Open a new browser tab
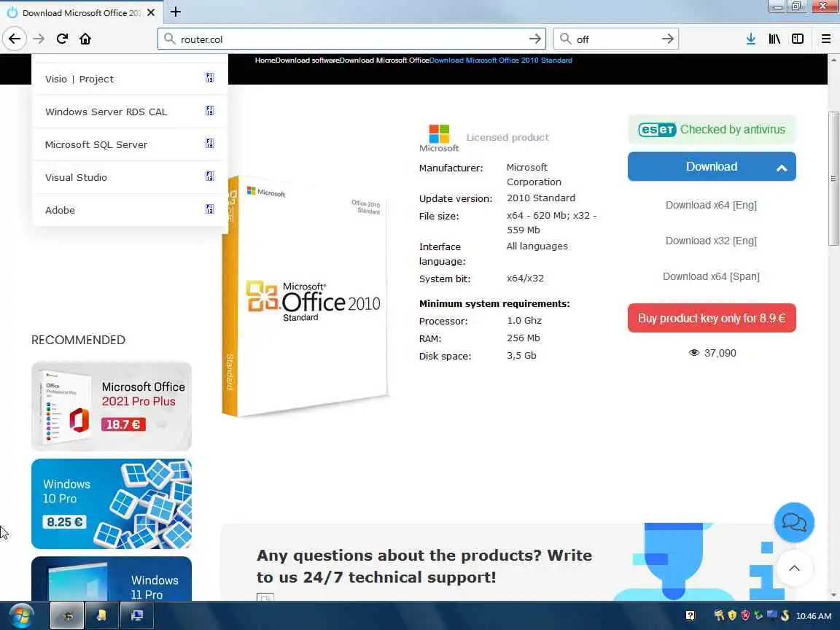The height and width of the screenshot is (630, 840). point(176,12)
